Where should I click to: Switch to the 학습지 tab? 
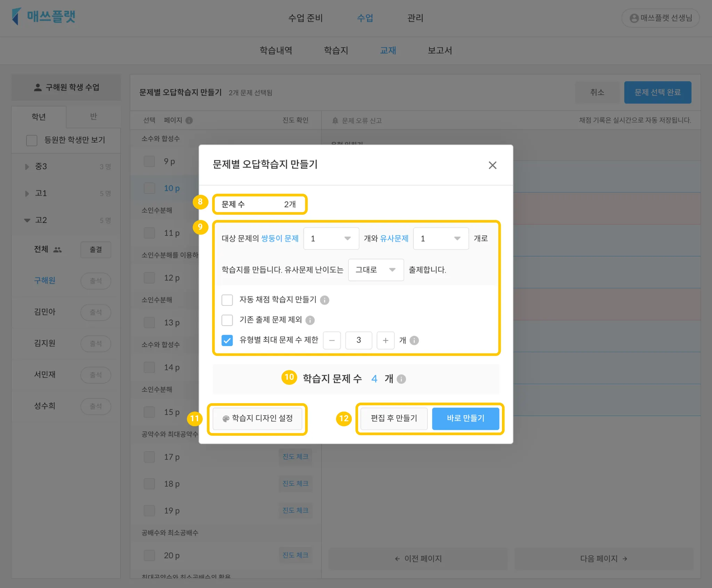click(x=336, y=50)
